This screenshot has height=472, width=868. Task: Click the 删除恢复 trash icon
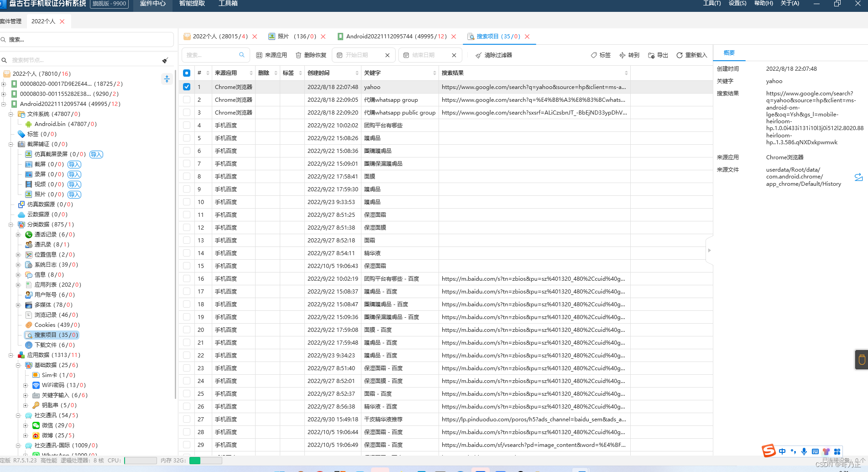(x=298, y=55)
